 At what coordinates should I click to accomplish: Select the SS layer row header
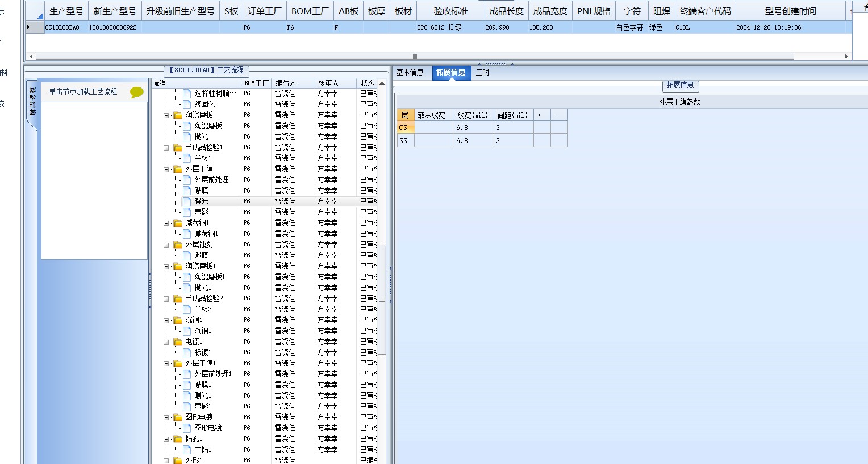pos(406,140)
